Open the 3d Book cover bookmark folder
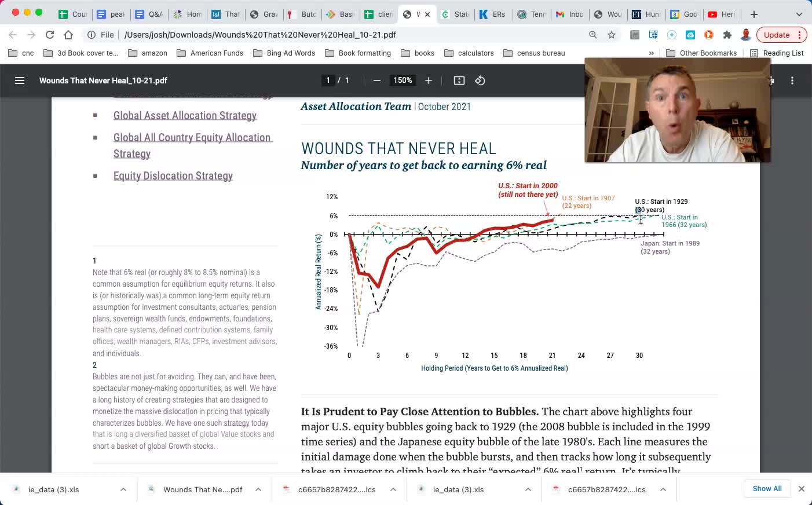The height and width of the screenshot is (505, 812). click(81, 53)
